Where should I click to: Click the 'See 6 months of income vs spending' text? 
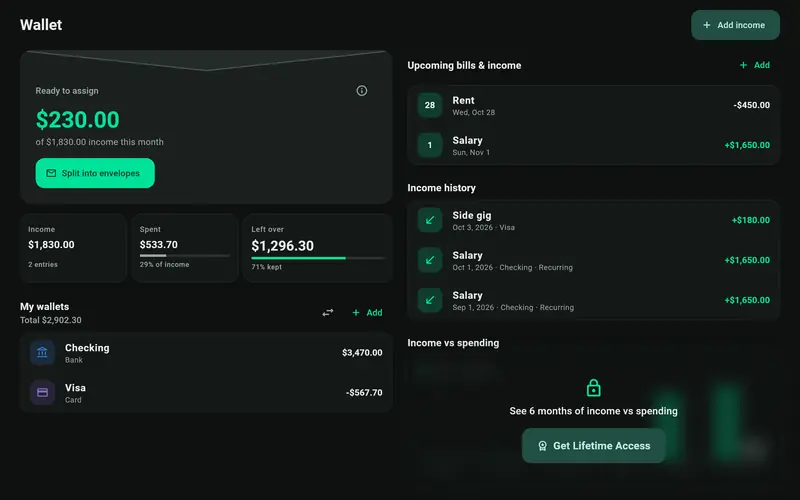pyautogui.click(x=593, y=411)
